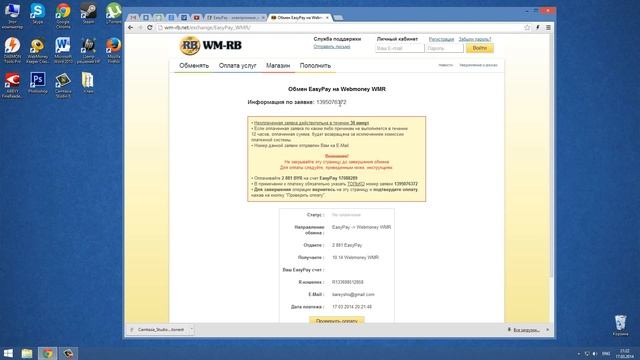The width and height of the screenshot is (640, 360).
Task: Click the browser back arrow
Action: coord(131,27)
